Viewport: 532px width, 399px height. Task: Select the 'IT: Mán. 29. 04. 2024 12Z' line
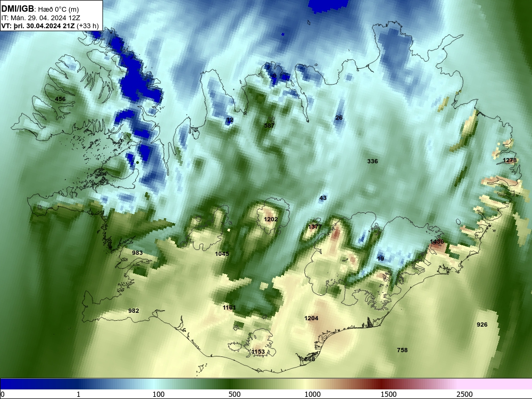(41, 18)
